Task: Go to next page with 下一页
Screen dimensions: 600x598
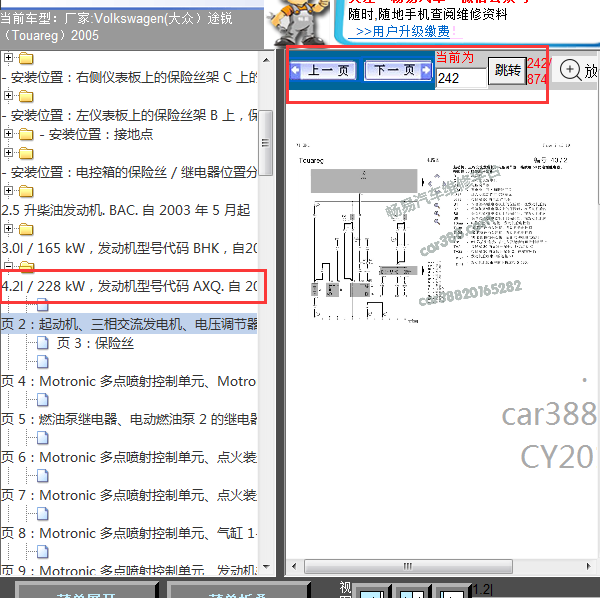Action: (x=398, y=70)
